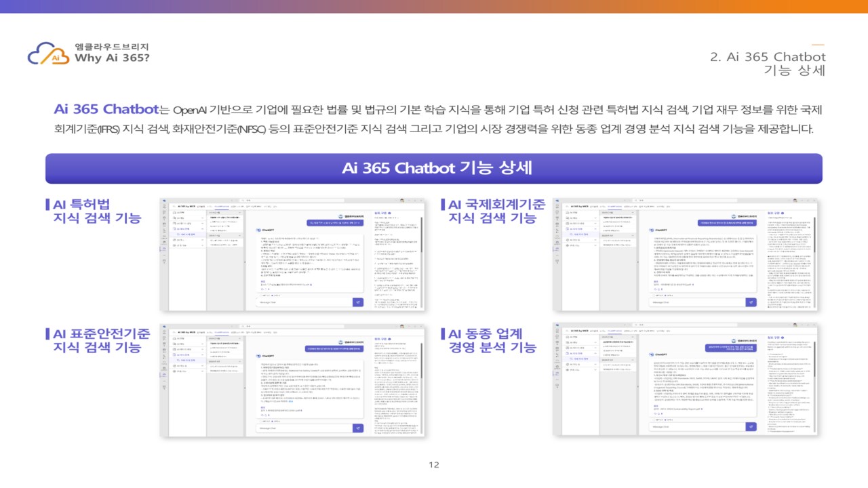Click the user profile avatar in the AI 국제회계기준 screenshot
Image resolution: width=868 pixels, height=488 pixels.
tap(795, 201)
